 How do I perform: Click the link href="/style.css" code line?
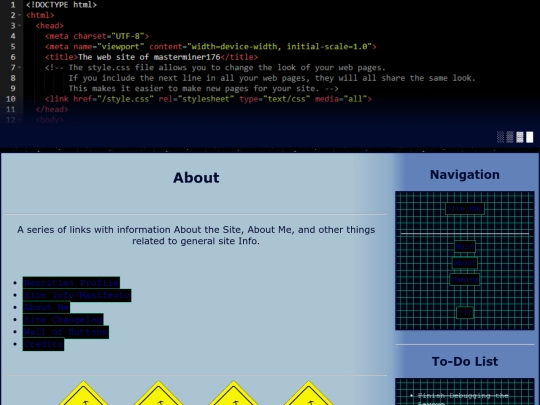click(208, 99)
